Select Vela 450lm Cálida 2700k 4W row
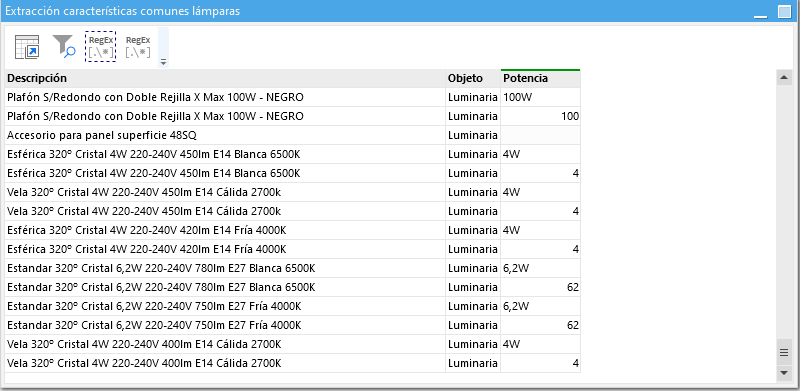This screenshot has height=391, width=800. 293,192
